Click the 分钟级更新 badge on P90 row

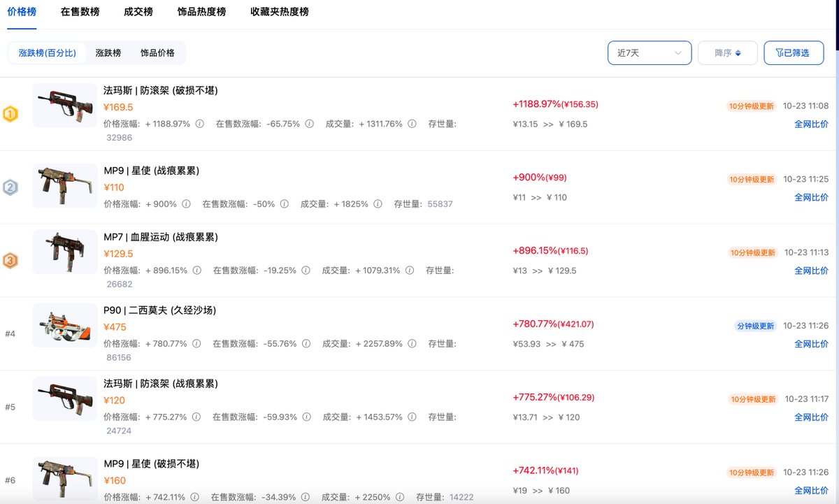click(755, 326)
